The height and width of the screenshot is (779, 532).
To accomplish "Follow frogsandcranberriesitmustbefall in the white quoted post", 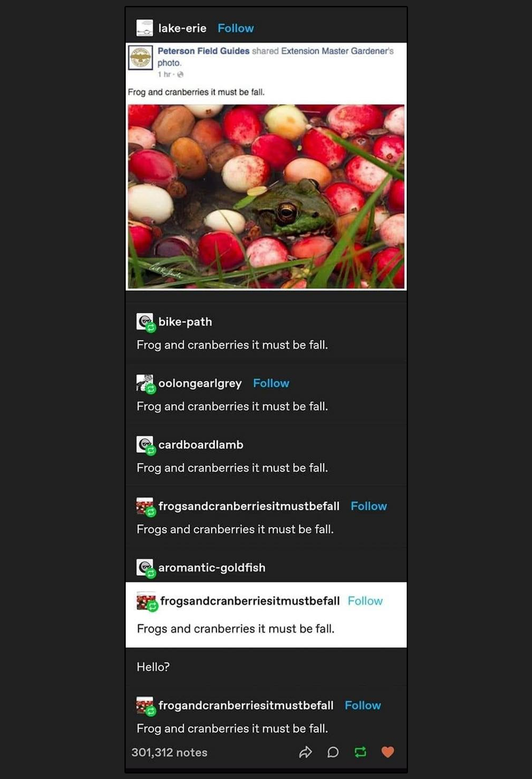I will (x=365, y=601).
